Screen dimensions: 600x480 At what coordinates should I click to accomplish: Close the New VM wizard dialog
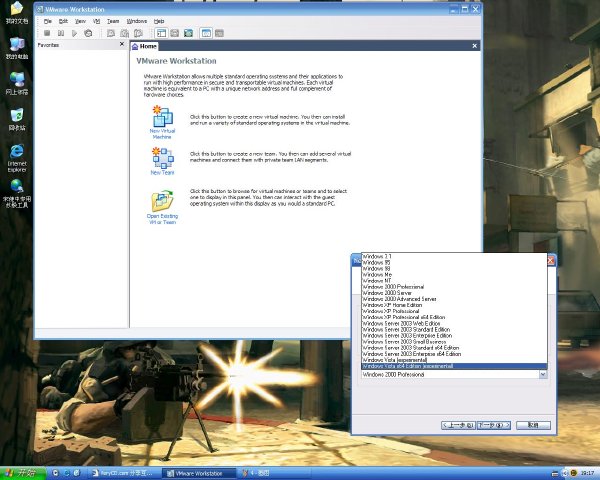point(551,261)
